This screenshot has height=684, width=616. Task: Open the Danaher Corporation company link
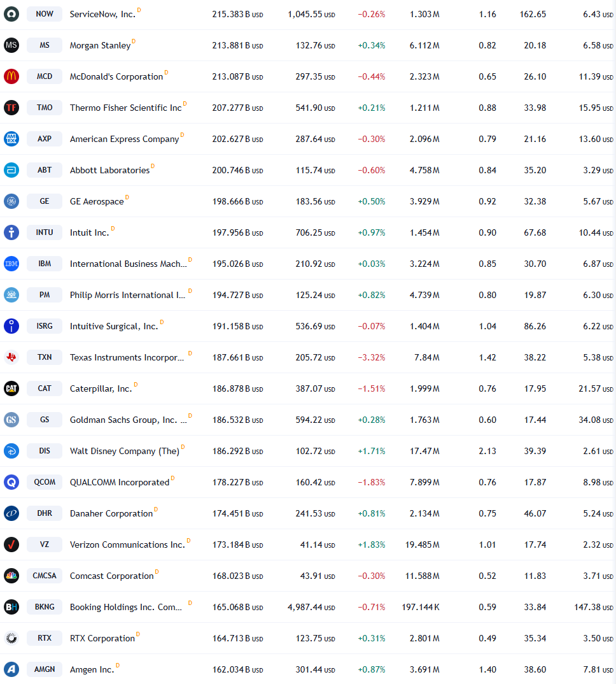pos(111,513)
